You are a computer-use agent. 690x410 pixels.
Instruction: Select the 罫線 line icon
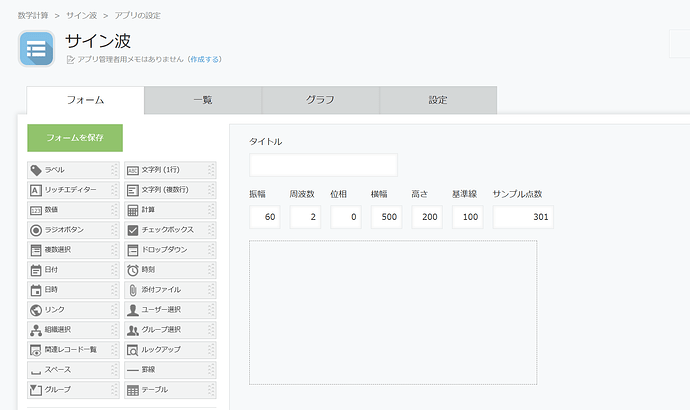(133, 370)
